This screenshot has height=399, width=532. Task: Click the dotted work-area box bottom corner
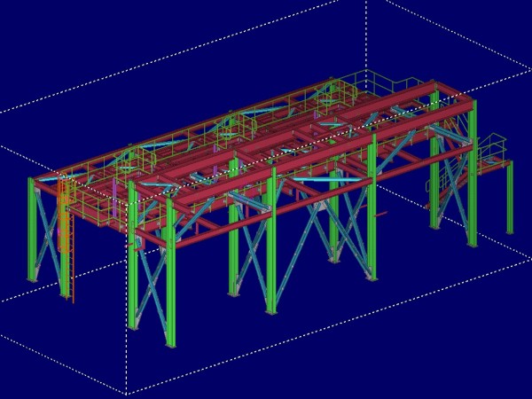[127, 393]
